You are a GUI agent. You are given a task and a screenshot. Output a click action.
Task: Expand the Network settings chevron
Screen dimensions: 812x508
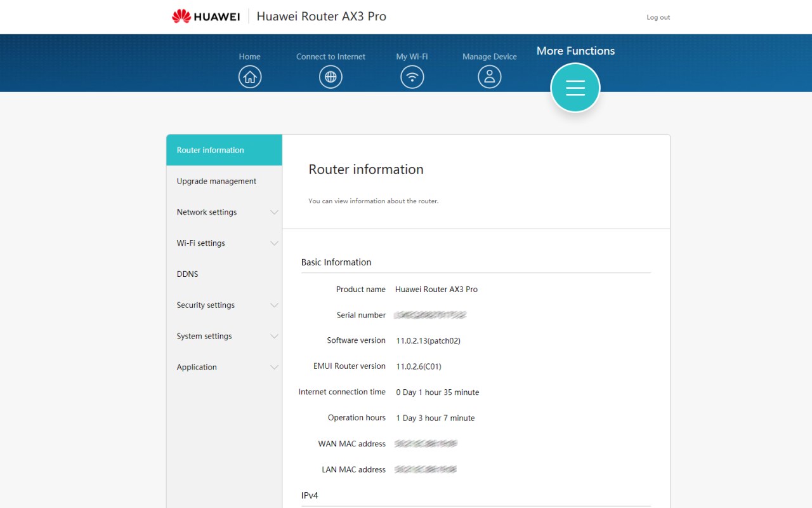point(274,212)
